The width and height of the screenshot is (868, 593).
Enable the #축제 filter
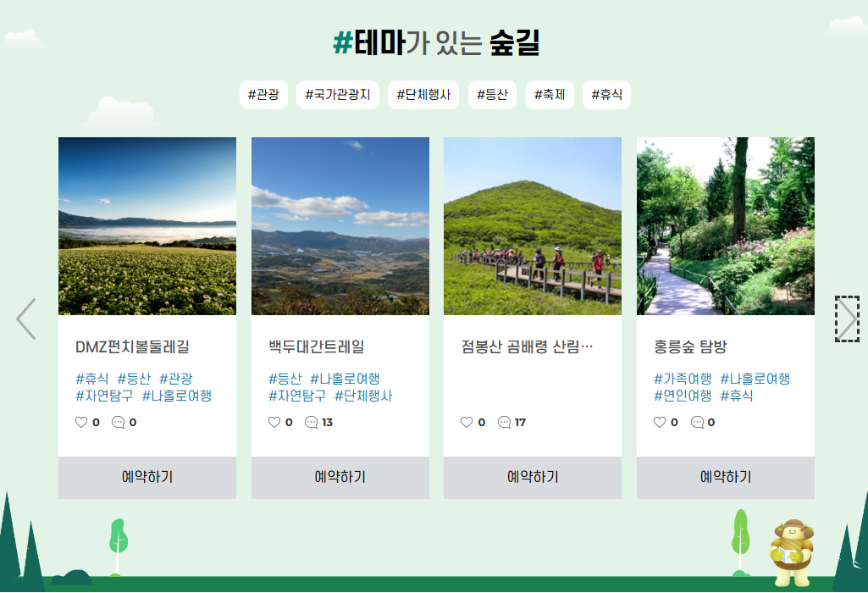550,94
